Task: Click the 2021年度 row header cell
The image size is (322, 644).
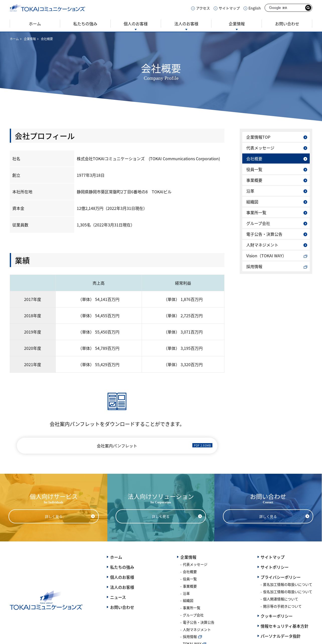Action: [33, 364]
